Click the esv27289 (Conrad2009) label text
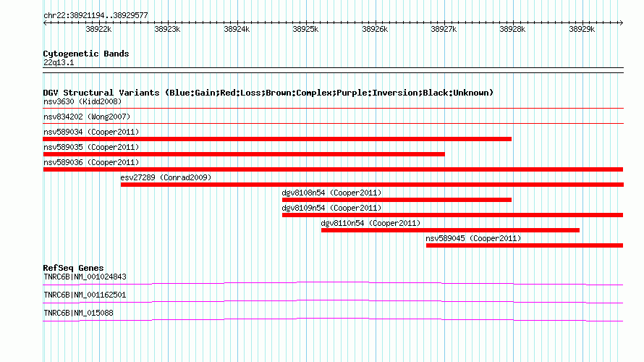The width and height of the screenshot is (644, 362). [166, 177]
